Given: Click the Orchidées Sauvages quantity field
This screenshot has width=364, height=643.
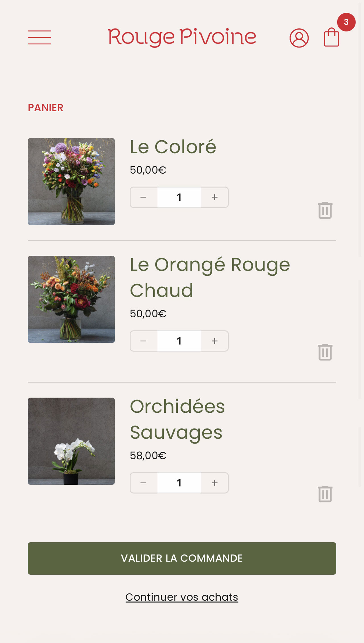Looking at the screenshot, I should [x=179, y=483].
